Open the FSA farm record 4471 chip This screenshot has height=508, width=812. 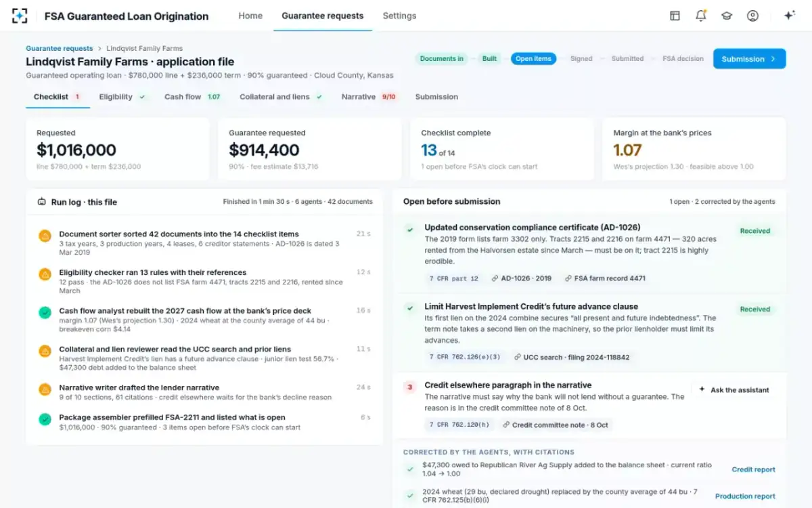pyautogui.click(x=605, y=278)
